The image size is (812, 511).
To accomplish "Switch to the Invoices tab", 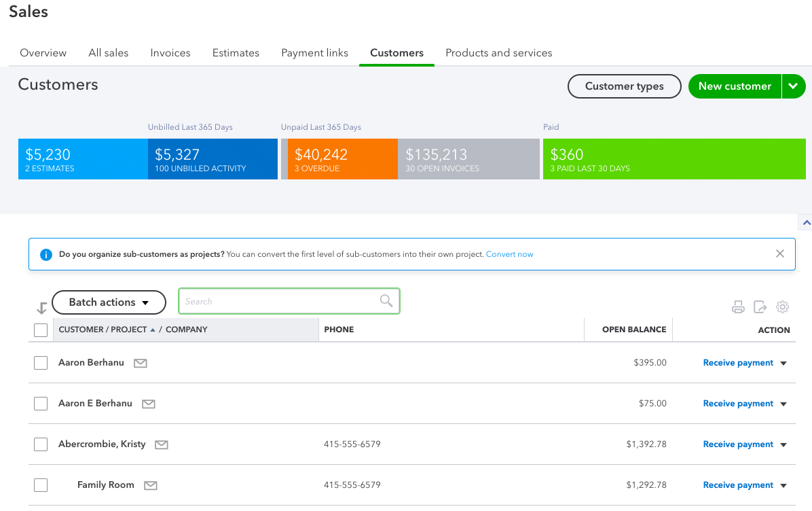I will coord(170,53).
